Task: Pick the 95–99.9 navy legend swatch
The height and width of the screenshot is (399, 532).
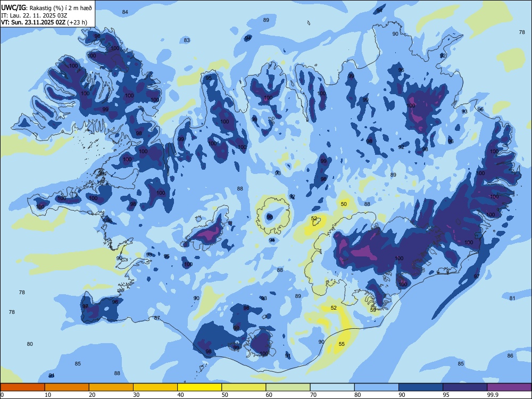Action: 465,387
